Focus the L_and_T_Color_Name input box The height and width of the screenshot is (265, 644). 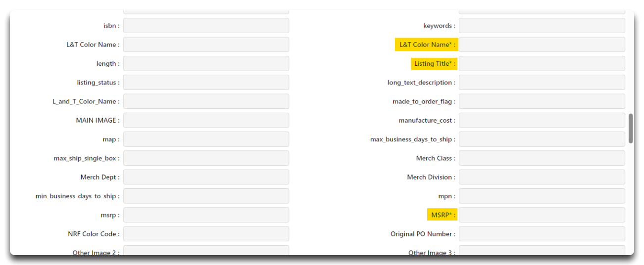point(206,101)
